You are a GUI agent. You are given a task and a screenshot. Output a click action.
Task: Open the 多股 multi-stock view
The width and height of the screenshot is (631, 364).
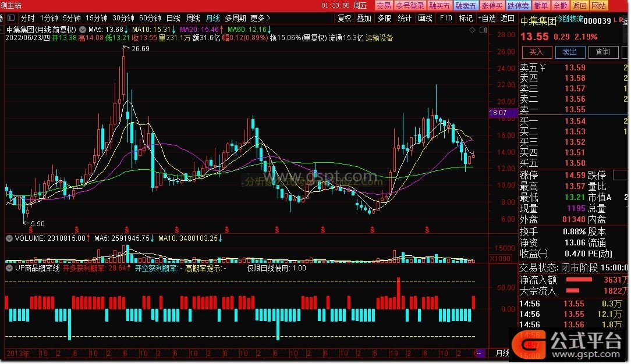point(384,18)
